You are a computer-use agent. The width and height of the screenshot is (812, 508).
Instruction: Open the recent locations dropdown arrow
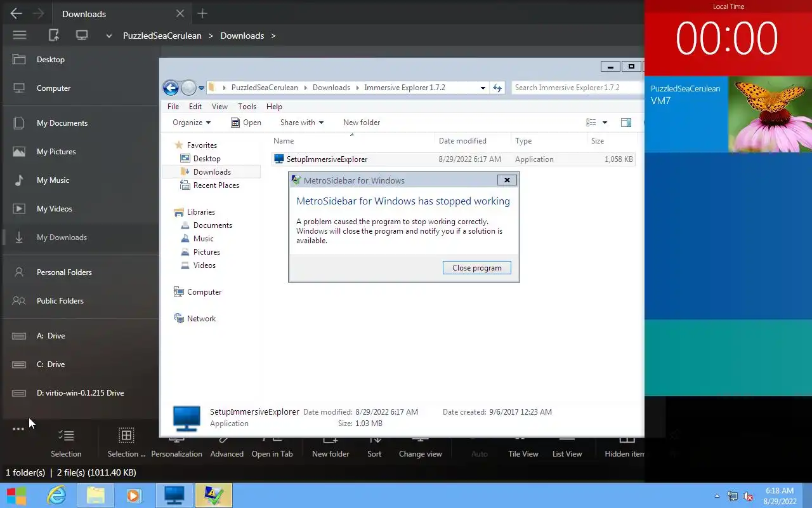(202, 88)
